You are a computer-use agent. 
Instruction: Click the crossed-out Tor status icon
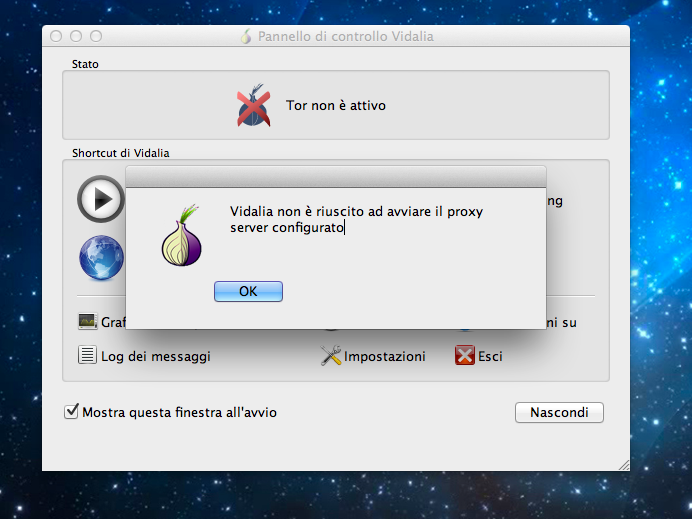click(254, 105)
